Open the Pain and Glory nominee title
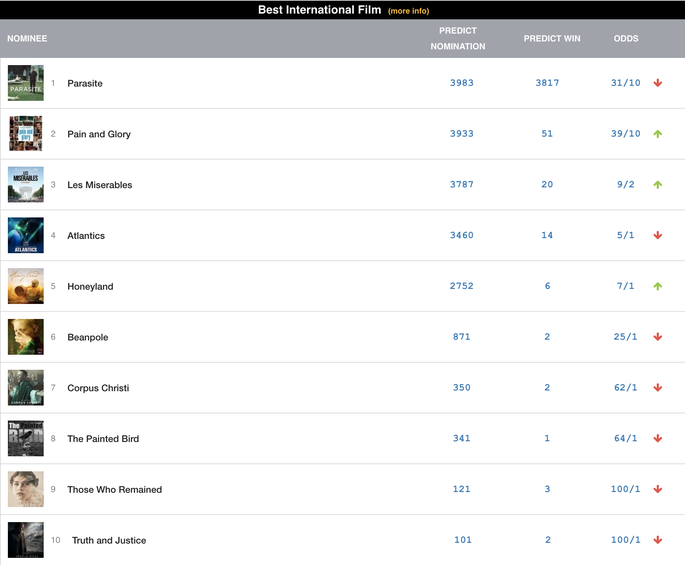 (x=99, y=134)
